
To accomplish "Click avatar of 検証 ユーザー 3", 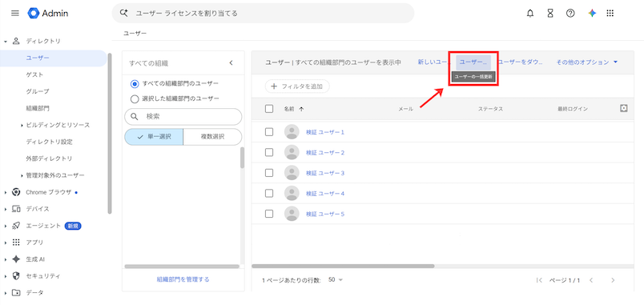I will point(292,173).
